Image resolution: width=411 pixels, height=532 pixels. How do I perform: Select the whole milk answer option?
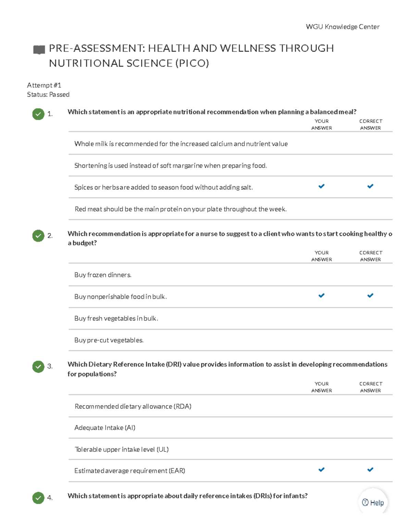(x=181, y=144)
